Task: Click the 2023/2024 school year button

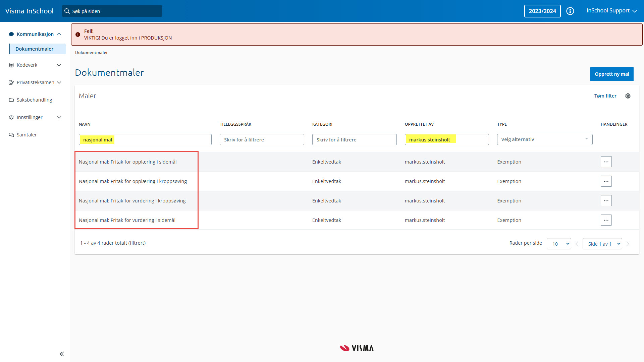Action: pos(542,11)
